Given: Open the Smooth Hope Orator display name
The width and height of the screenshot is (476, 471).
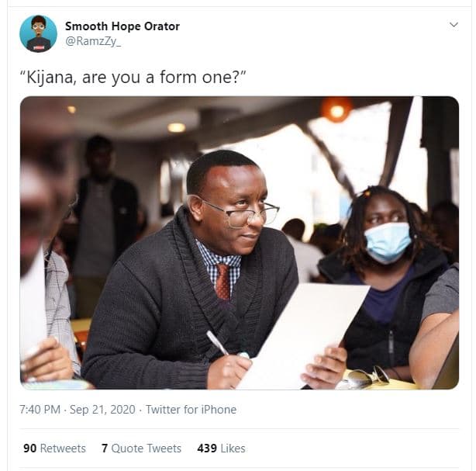Looking at the screenshot, I should coord(122,26).
